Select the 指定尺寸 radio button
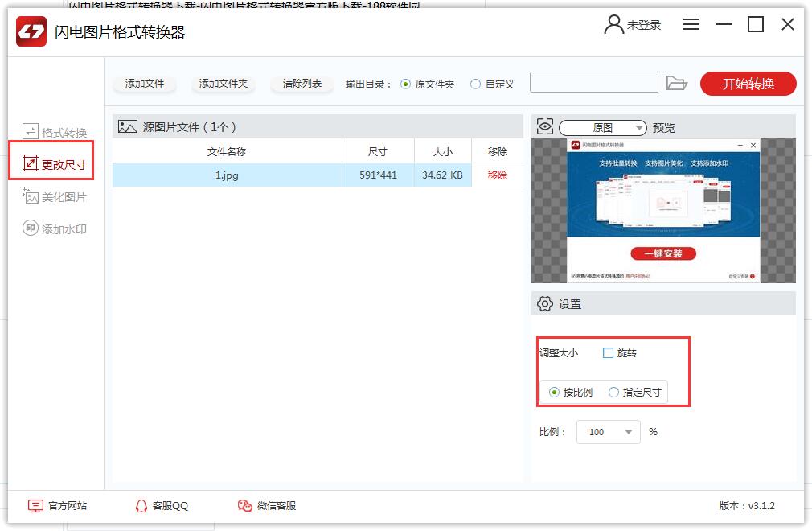The height and width of the screenshot is (531, 812). [614, 393]
